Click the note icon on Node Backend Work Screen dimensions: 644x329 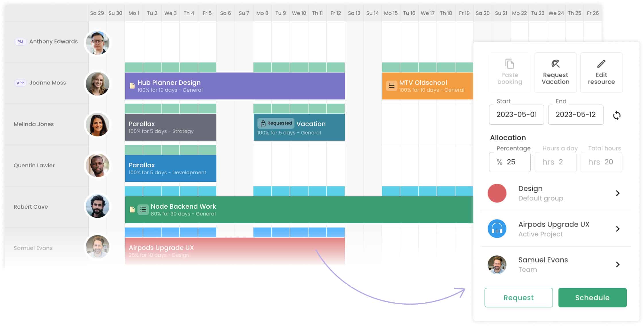[x=132, y=209]
